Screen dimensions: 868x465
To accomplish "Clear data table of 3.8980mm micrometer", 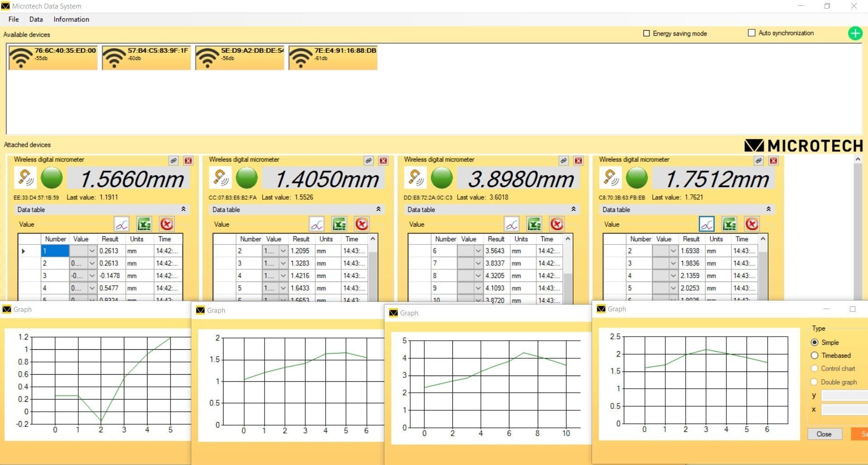I will coord(557,224).
